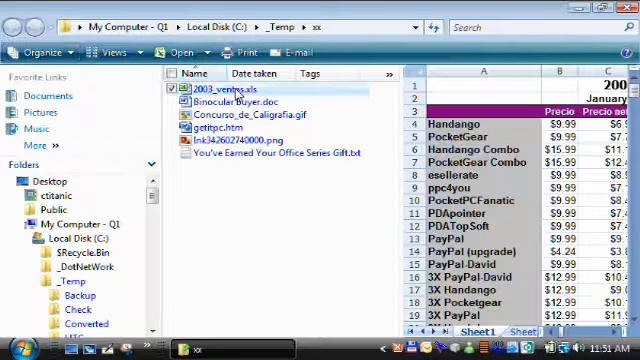Click the Print toolbar button
The height and width of the screenshot is (360, 640).
239,53
